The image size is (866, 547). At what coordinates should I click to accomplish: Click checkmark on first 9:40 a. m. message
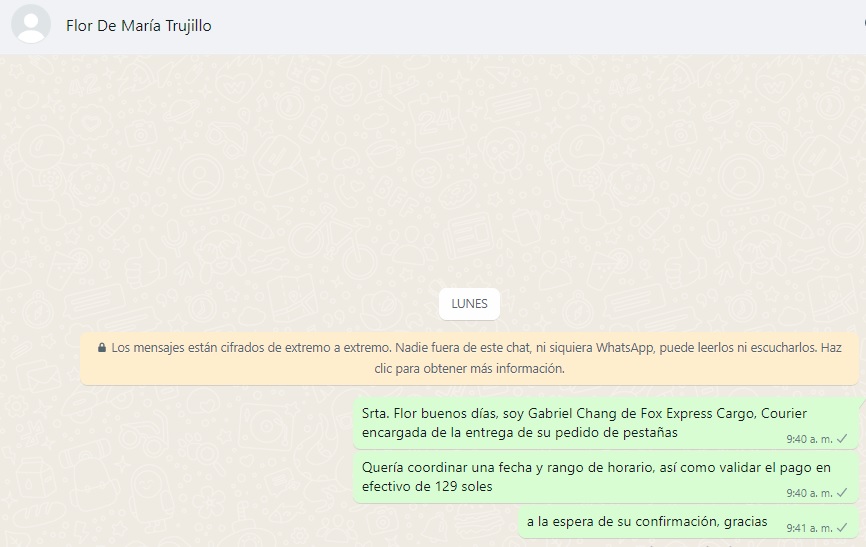pos(842,439)
